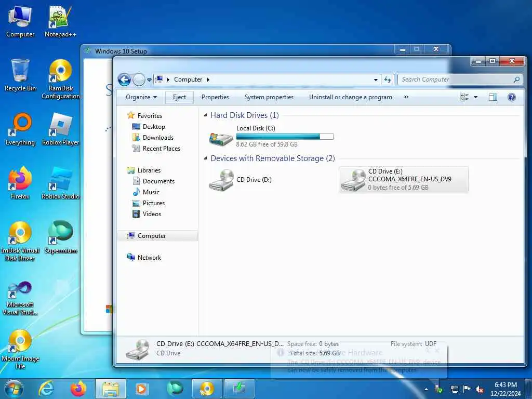
Task: Switch to Windows 10 Setup taskbar button
Action: tap(239, 389)
